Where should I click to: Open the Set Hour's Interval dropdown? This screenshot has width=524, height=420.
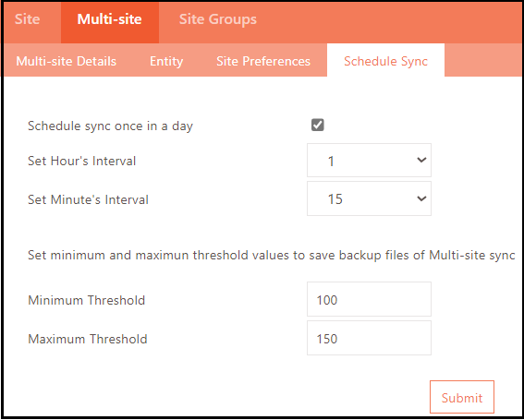(369, 161)
